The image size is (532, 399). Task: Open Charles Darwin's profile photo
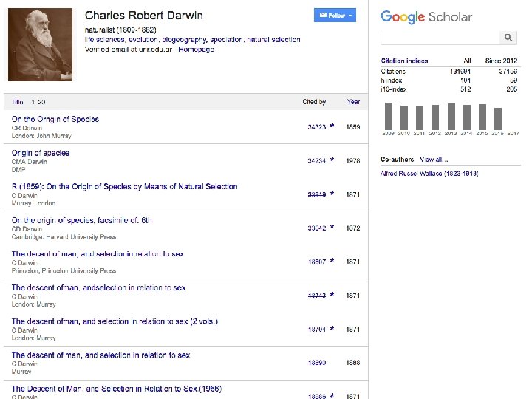(x=40, y=44)
